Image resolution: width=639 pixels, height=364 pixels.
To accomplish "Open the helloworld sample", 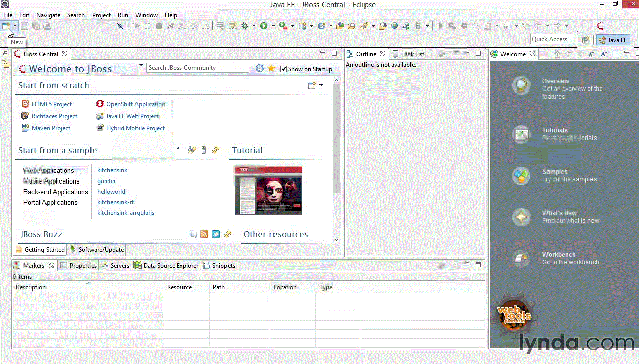I will [111, 192].
